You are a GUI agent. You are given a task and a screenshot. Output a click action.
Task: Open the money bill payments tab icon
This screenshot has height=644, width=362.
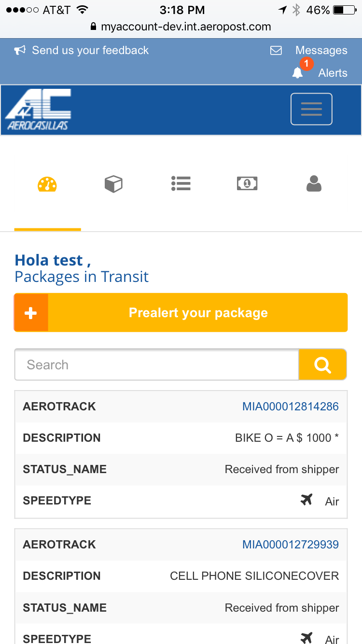point(247,183)
